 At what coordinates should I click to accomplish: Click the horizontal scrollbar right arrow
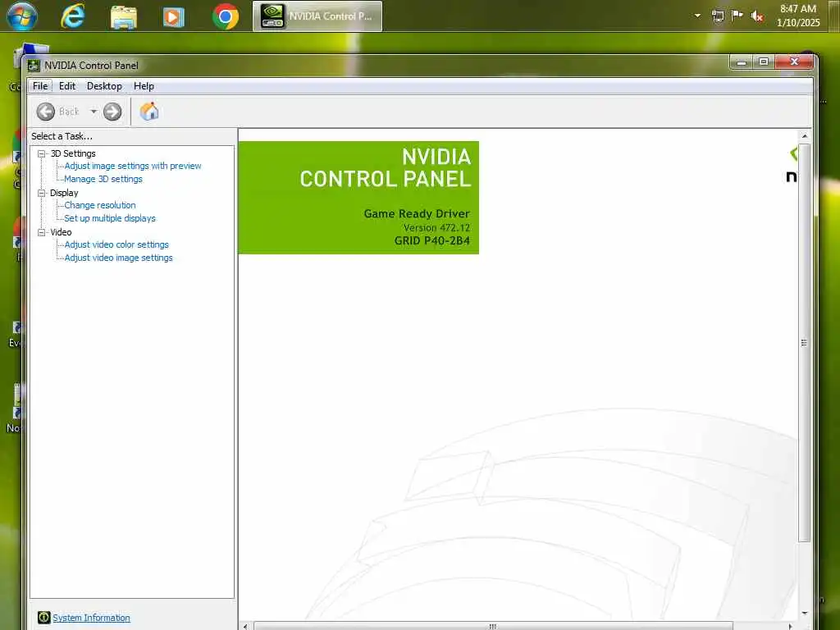[x=790, y=626]
